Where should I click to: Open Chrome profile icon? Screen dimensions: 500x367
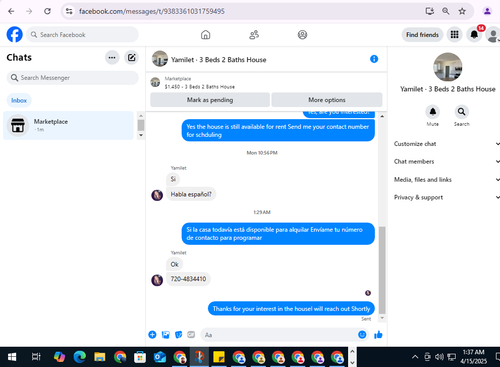click(x=487, y=11)
